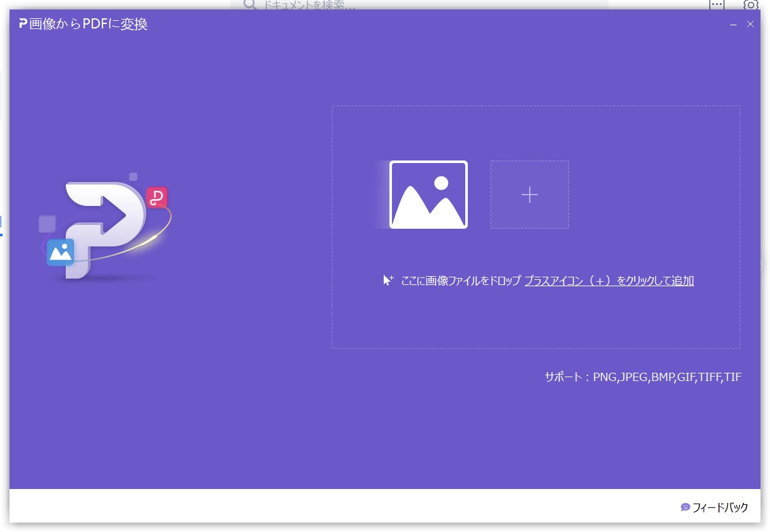The height and width of the screenshot is (532, 770).
Task: Click the プラスアイコン（＋）をクリックして追加 link
Action: tap(609, 281)
